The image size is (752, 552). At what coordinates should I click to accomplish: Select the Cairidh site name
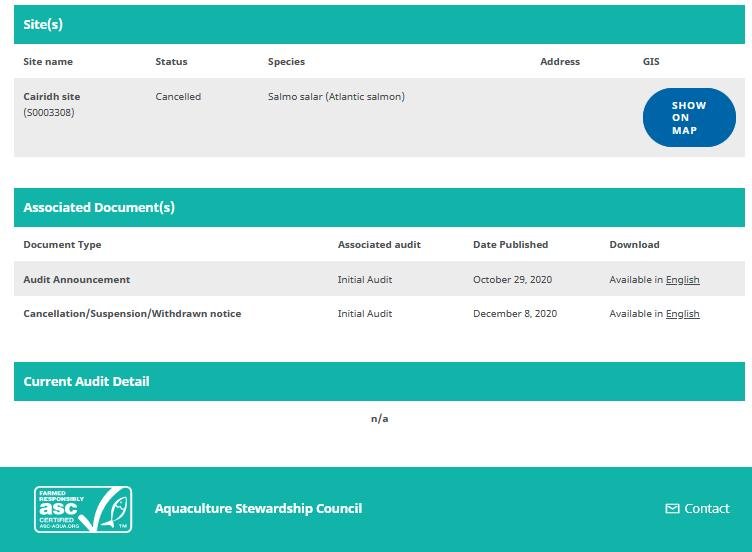[52, 97]
